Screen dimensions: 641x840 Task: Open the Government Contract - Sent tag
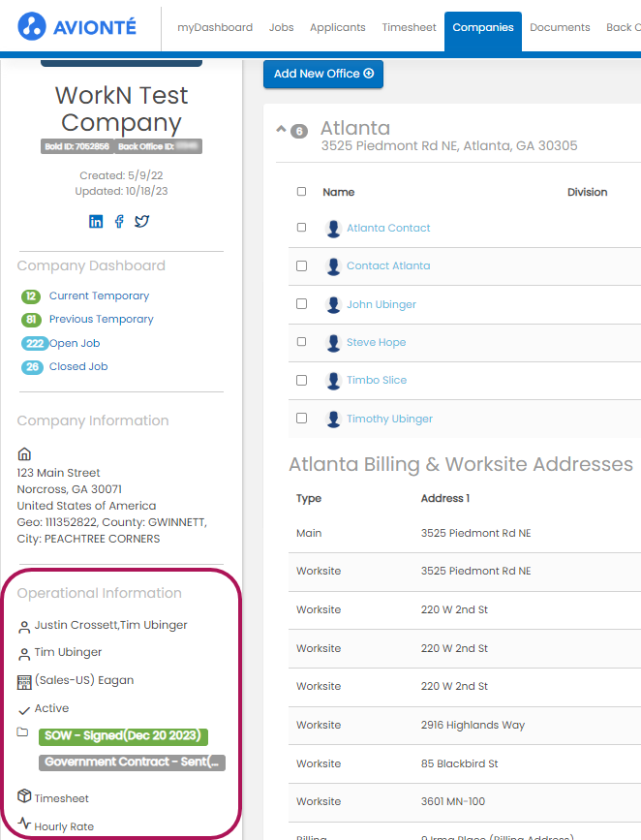pos(133,762)
